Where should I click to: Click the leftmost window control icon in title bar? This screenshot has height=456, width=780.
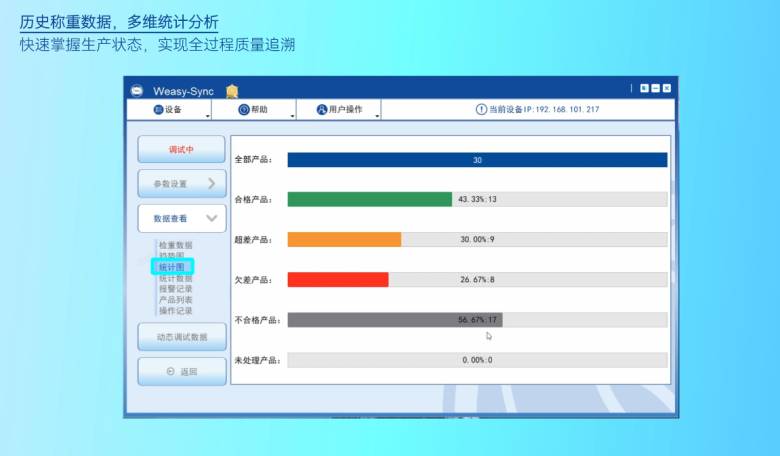pos(644,89)
